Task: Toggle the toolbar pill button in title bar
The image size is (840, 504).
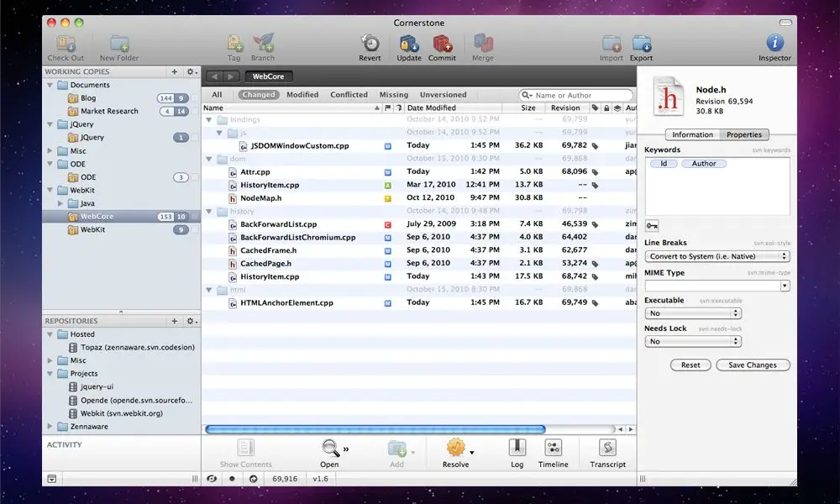Action: [785, 23]
